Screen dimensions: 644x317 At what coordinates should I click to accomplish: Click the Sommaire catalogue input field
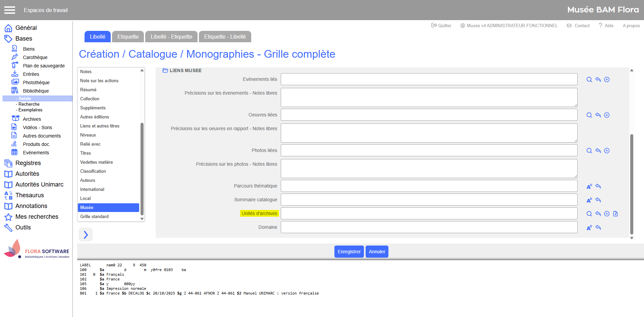click(429, 200)
